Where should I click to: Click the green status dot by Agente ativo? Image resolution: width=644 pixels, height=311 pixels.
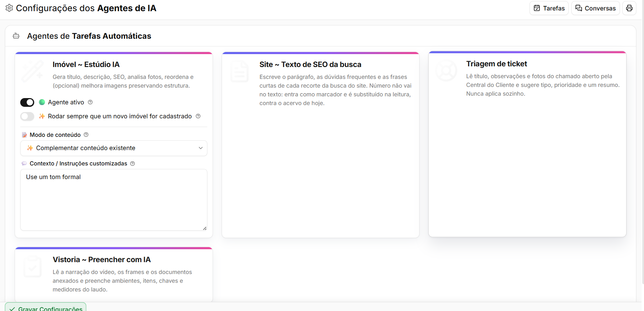click(42, 102)
